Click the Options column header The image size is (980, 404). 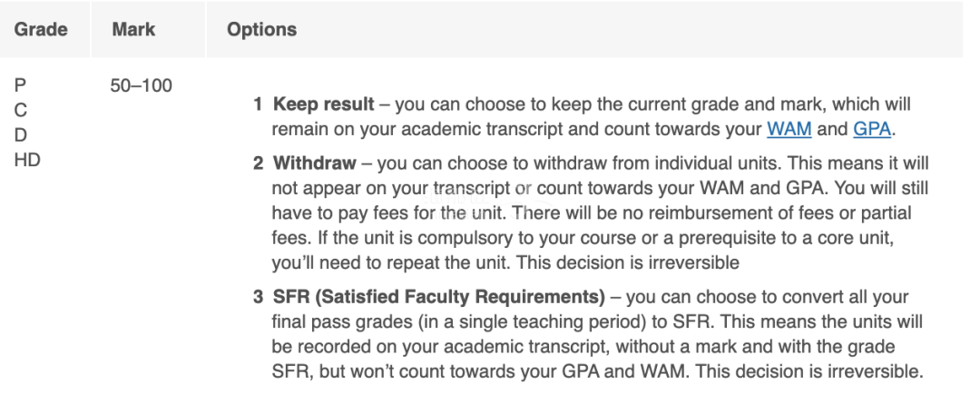pos(261,29)
